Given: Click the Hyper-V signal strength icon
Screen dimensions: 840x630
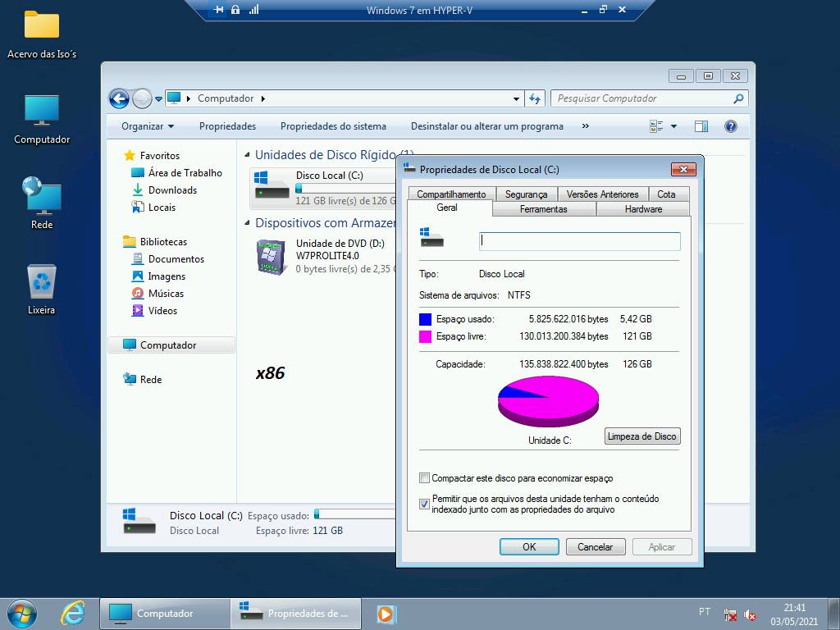Looking at the screenshot, I should click(x=254, y=10).
